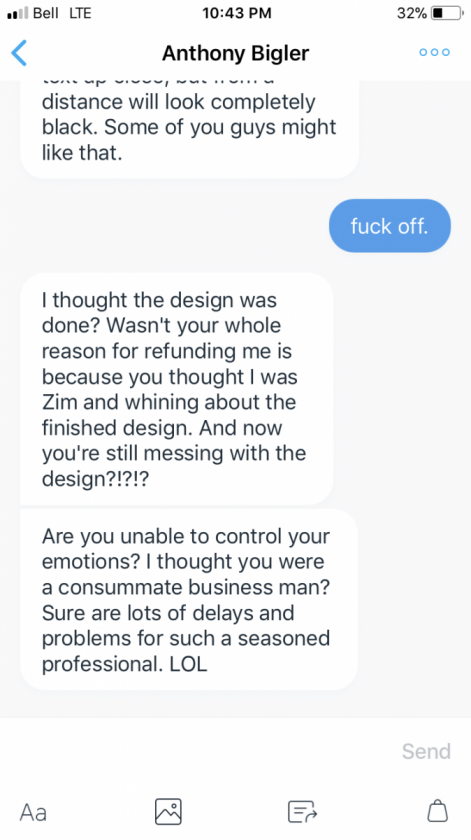This screenshot has height=840, width=471.
Task: Tap the Send button
Action: (426, 752)
